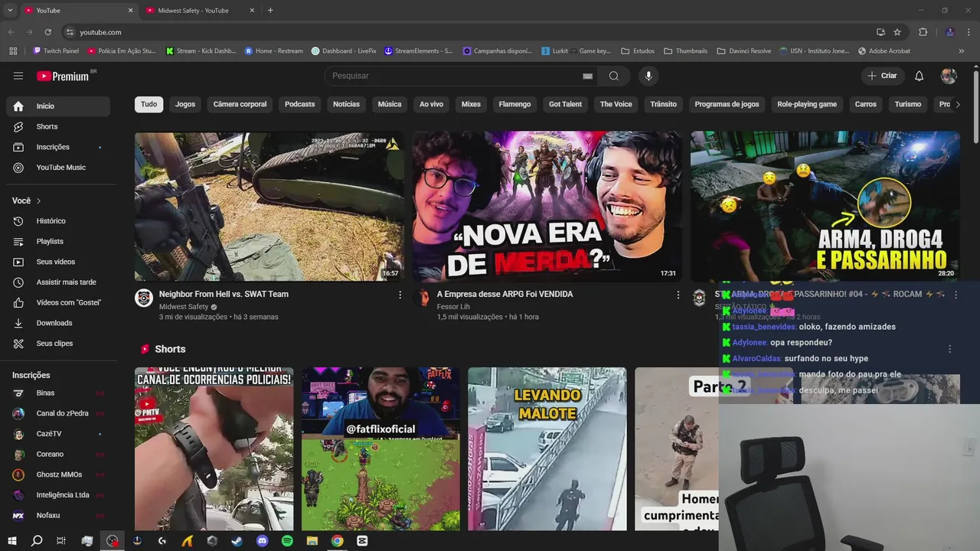Bookmark this page with star icon
The width and height of the screenshot is (980, 551).
click(x=897, y=32)
